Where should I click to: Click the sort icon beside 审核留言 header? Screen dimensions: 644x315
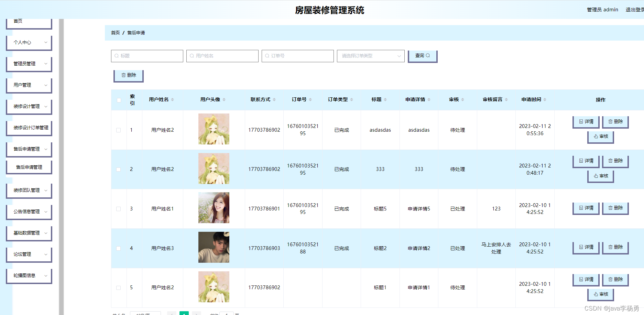pyautogui.click(x=506, y=100)
